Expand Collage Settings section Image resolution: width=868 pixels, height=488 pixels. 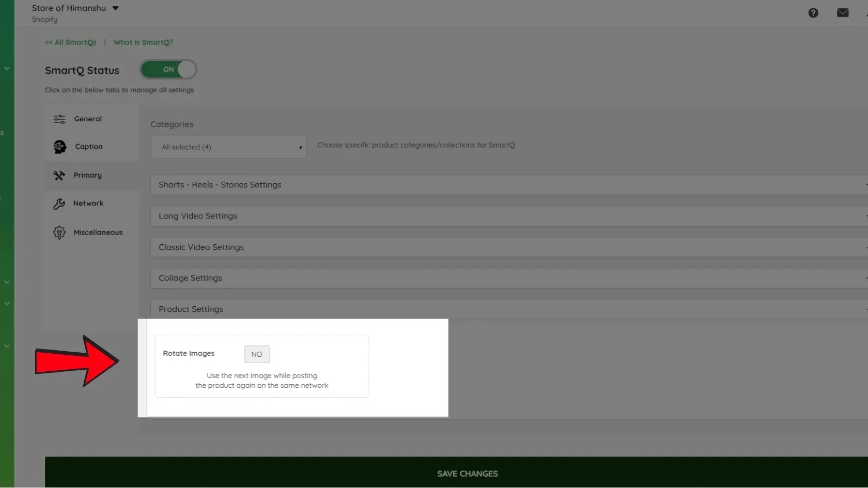pyautogui.click(x=509, y=278)
